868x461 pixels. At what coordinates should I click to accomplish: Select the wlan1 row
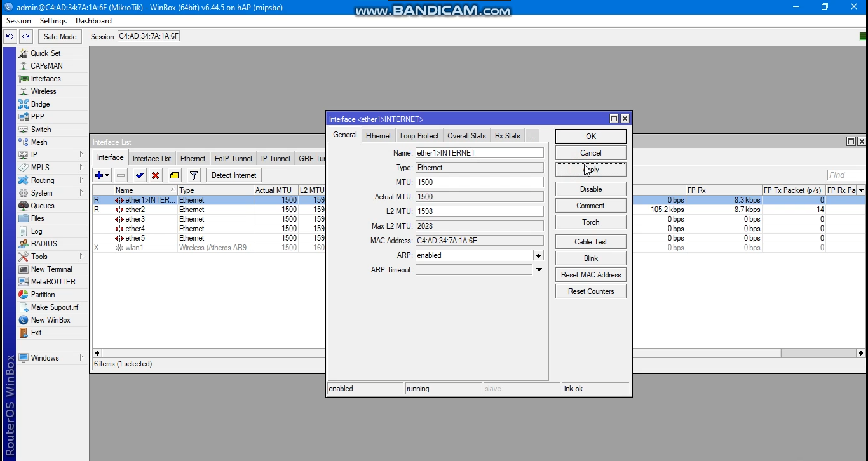[x=208, y=248]
